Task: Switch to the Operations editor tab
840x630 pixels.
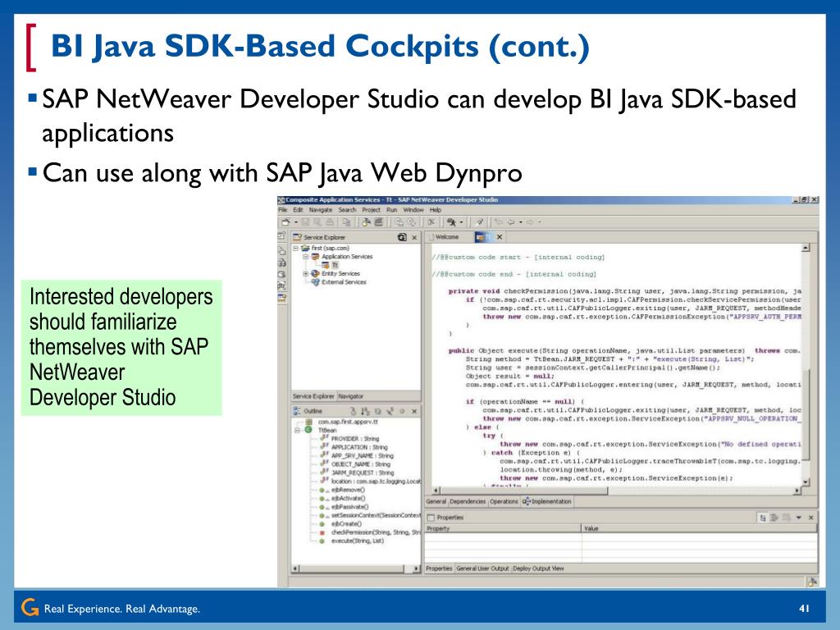Action: click(504, 502)
